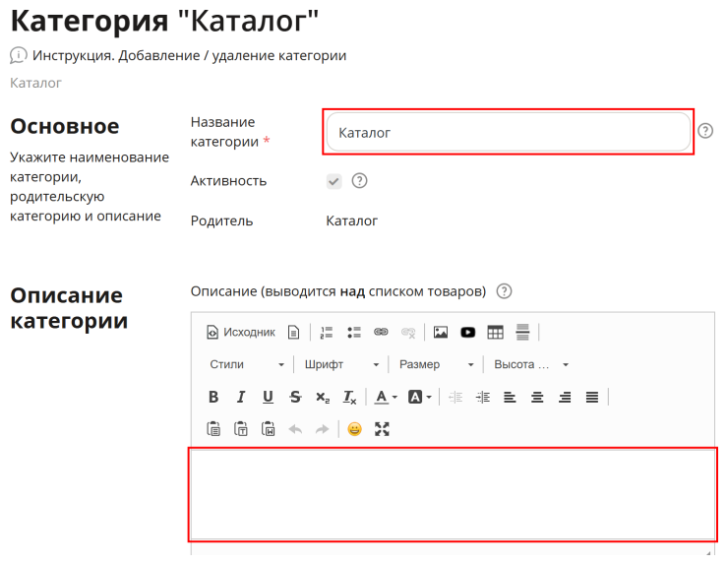Align text to the right
The image size is (728, 565).
click(565, 398)
